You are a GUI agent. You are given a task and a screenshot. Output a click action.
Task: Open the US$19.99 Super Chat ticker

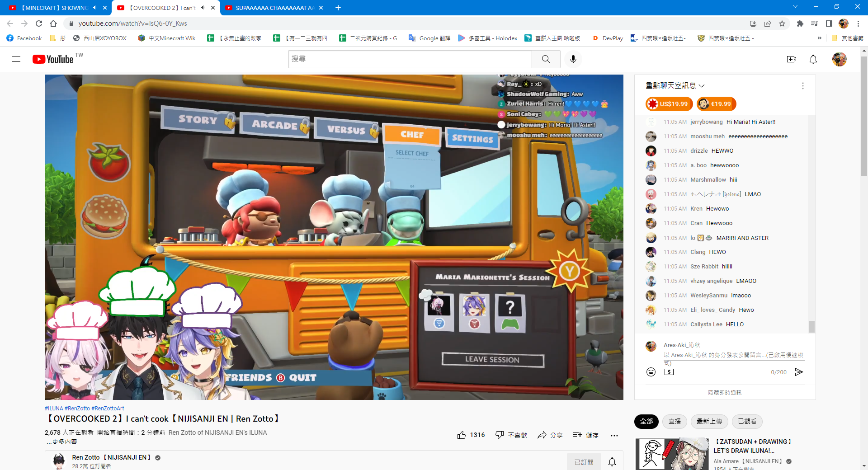[x=669, y=104]
